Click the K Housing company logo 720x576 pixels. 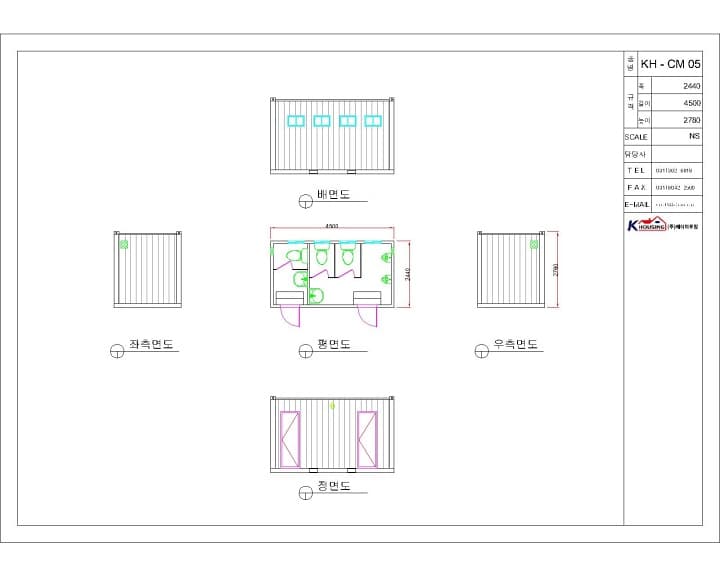point(663,224)
